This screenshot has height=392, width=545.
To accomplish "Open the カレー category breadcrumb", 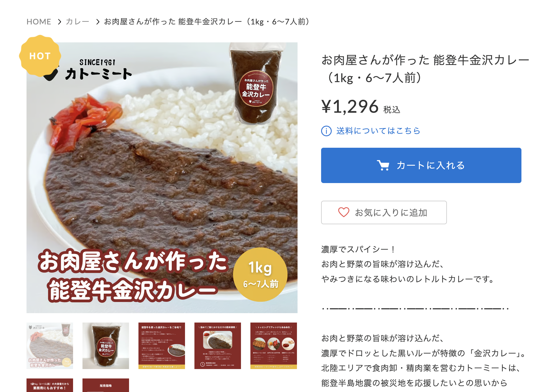I will (77, 22).
